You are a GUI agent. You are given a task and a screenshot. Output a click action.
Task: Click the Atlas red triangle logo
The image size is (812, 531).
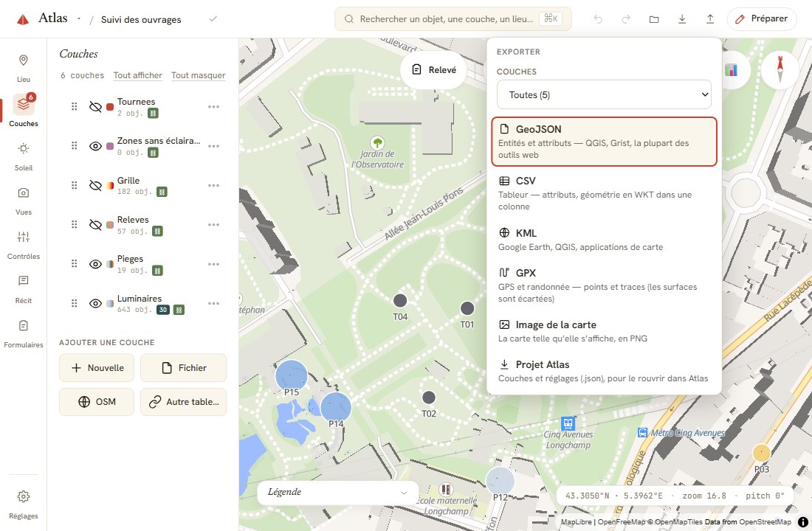pos(23,20)
